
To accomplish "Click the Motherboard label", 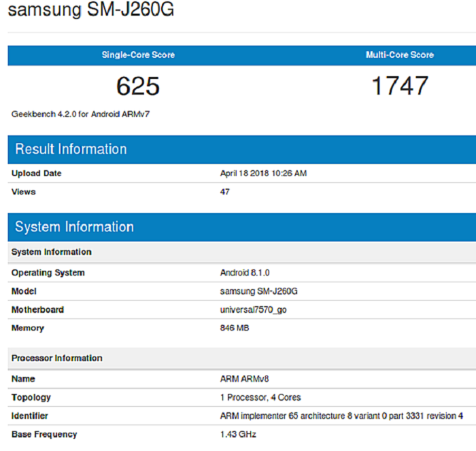I will [37, 310].
